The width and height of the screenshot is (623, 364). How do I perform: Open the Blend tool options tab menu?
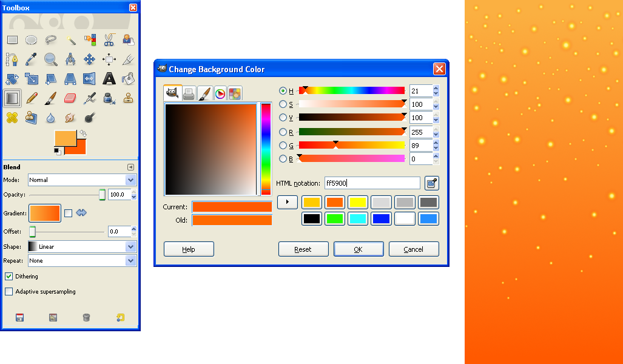tap(130, 167)
